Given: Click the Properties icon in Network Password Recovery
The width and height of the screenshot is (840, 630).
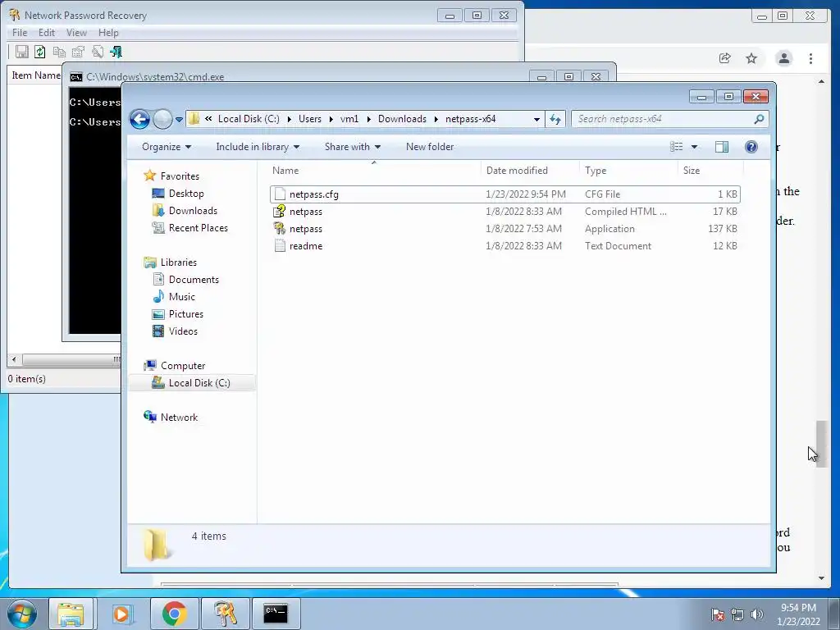Looking at the screenshot, I should click(78, 52).
